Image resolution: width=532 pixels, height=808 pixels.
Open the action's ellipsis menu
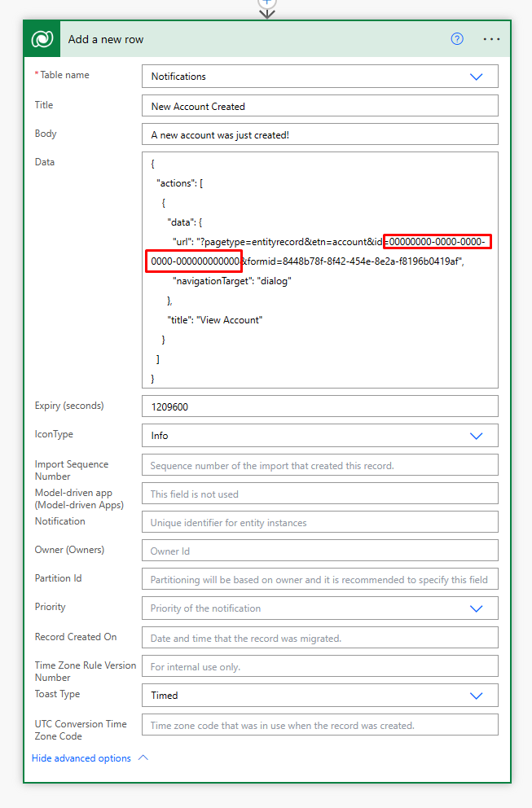[x=491, y=39]
